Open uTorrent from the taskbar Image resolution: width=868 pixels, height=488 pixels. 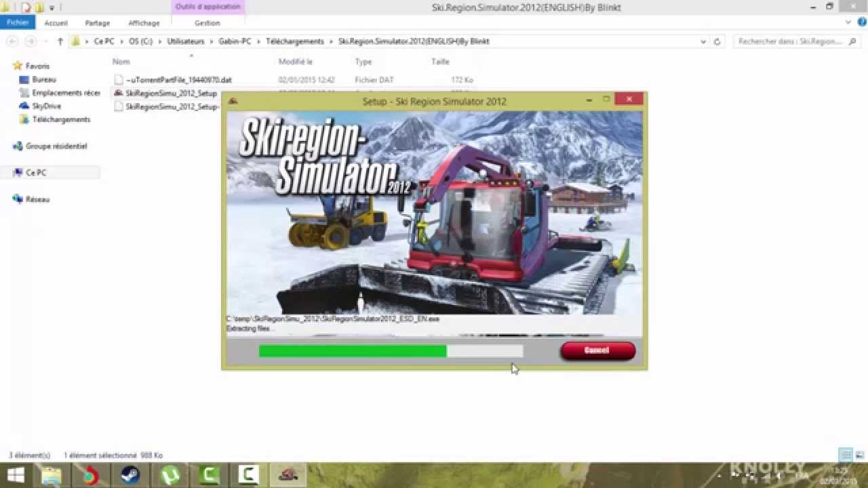(x=170, y=475)
